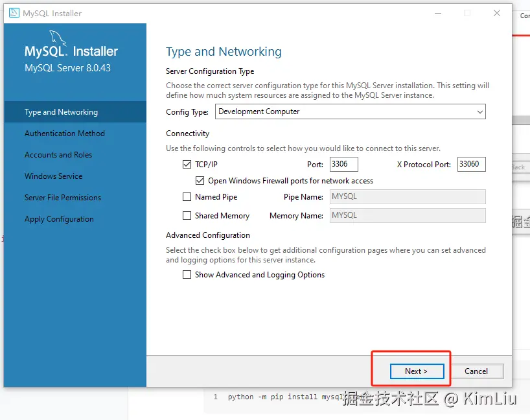
Task: Open Server File Permissions step
Action: coord(63,198)
